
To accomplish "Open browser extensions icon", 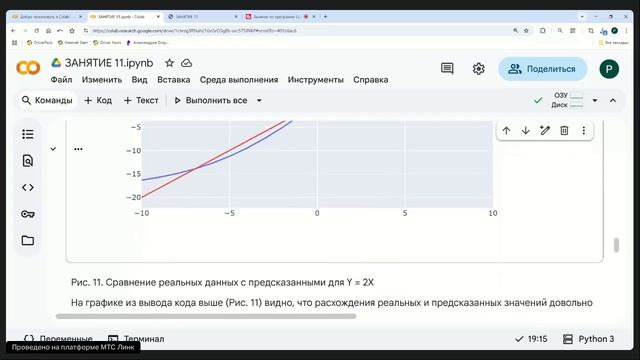I will [x=542, y=31].
